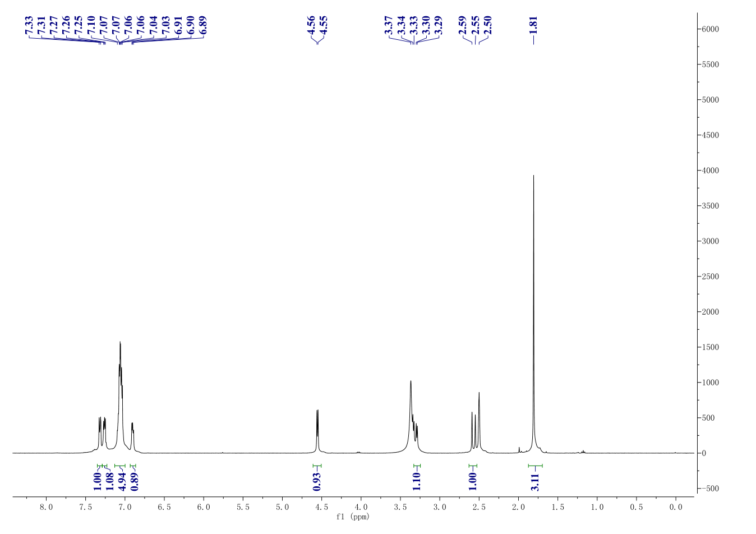Click the green integral bar above 3.11

point(536,466)
